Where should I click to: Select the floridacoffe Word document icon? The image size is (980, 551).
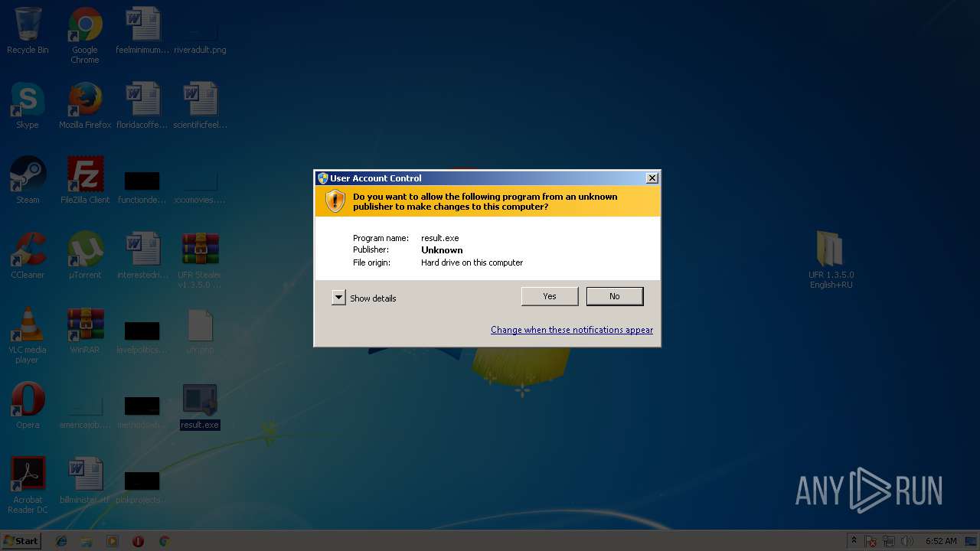pos(142,106)
